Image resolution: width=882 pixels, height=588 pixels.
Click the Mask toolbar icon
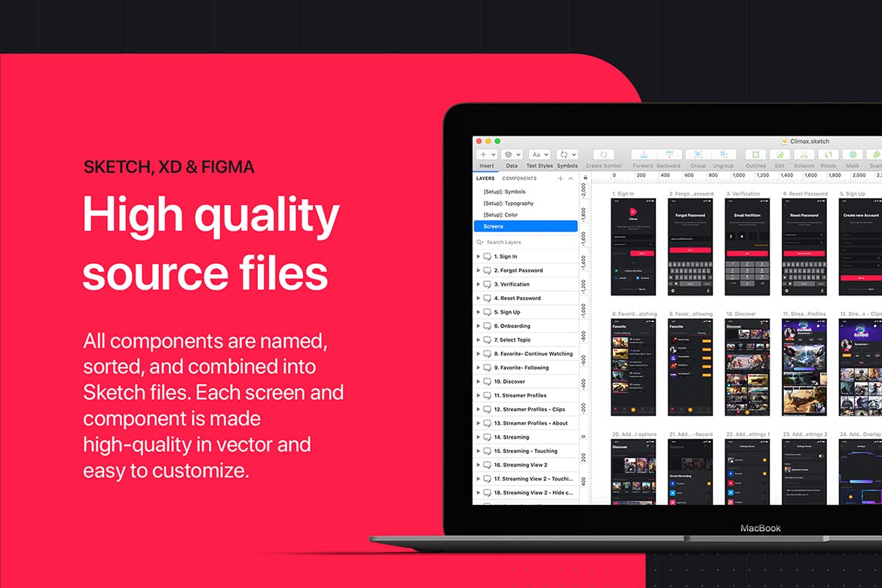coord(853,155)
